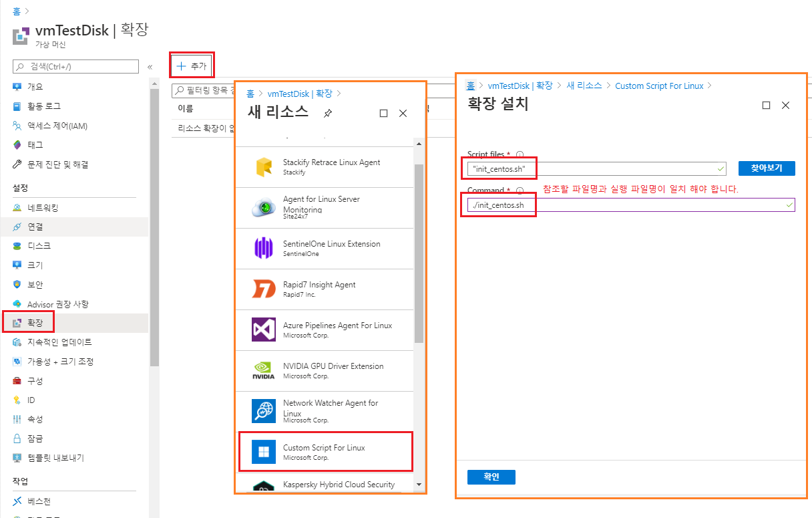Click the 확장 icon in sidebar
The height and width of the screenshot is (518, 812).
17,323
